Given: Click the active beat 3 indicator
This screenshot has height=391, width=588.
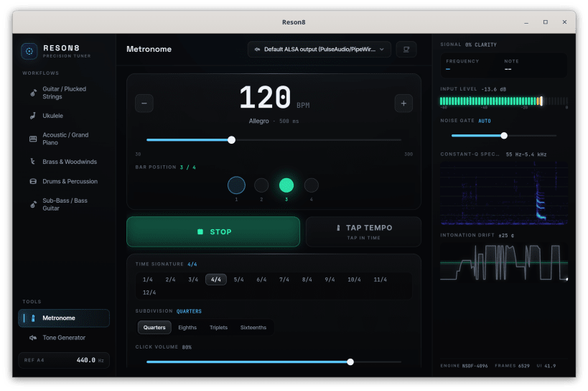Looking at the screenshot, I should (x=286, y=185).
